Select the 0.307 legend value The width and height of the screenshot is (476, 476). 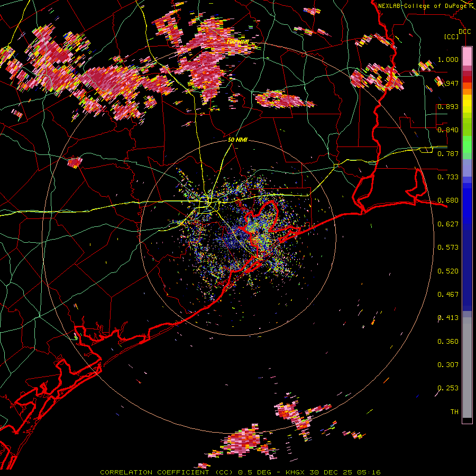[x=448, y=365]
